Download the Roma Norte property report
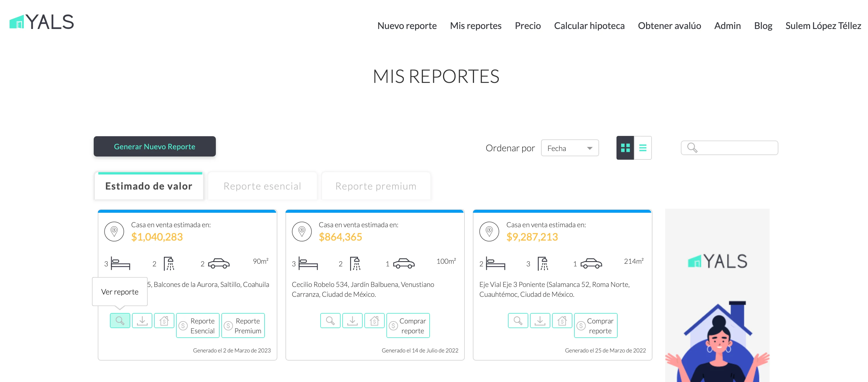 click(x=540, y=320)
